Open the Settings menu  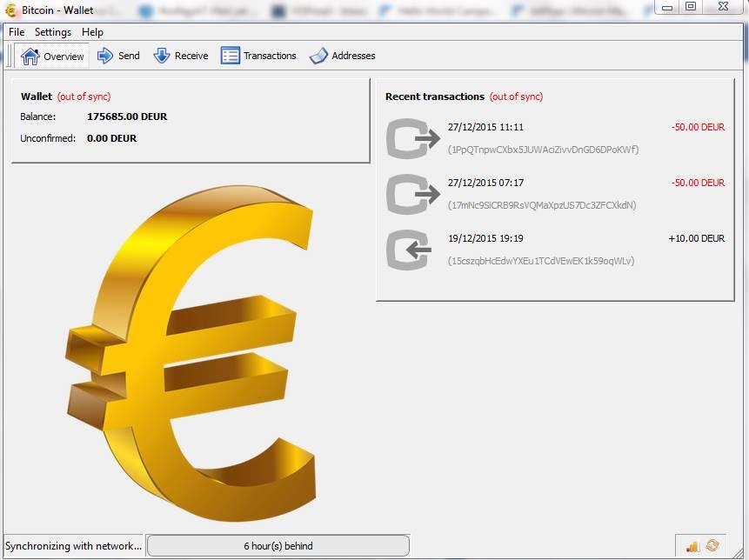tap(52, 32)
